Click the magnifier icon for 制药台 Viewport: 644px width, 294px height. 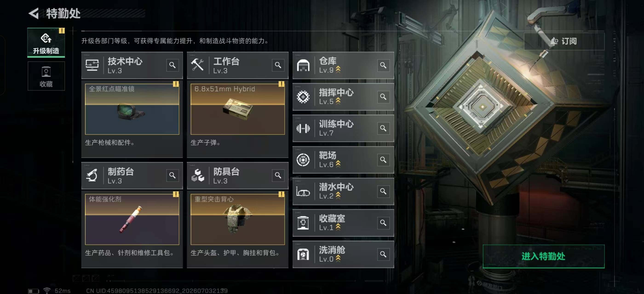point(172,175)
